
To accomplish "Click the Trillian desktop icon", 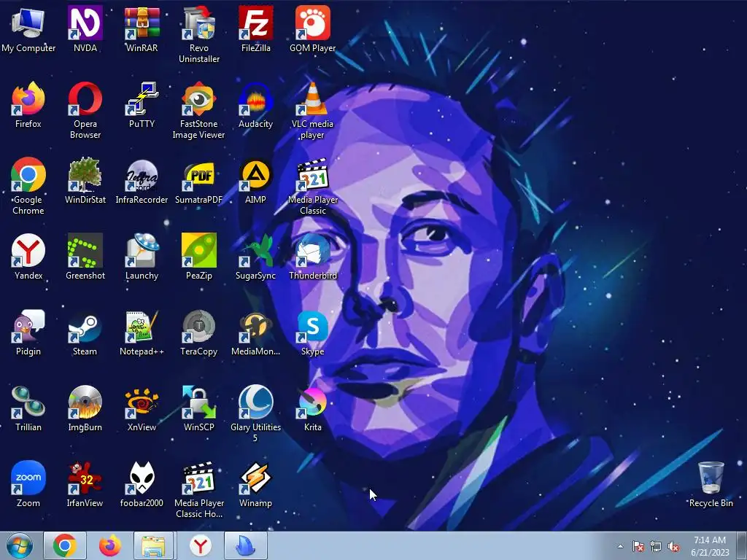I will [x=28, y=408].
